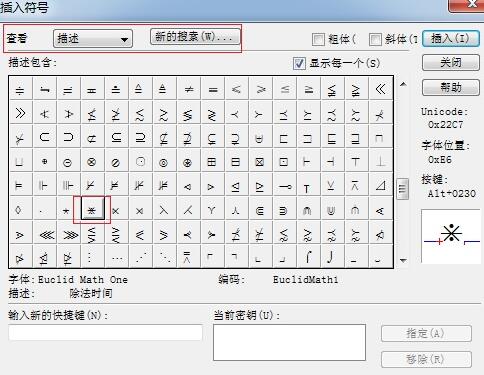Pick the circled dot (⊙) symbol
Screen dimensions: 484x375
140,162
